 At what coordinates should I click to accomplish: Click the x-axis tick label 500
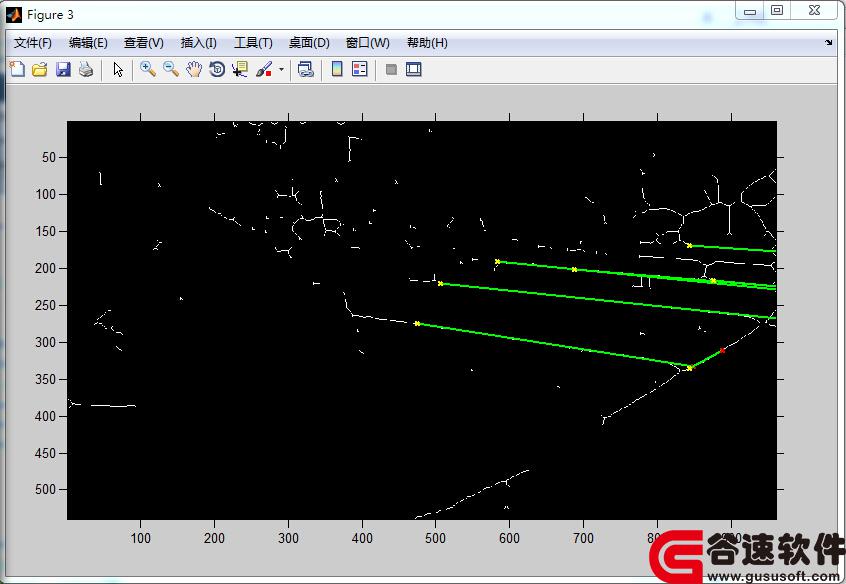tap(435, 538)
